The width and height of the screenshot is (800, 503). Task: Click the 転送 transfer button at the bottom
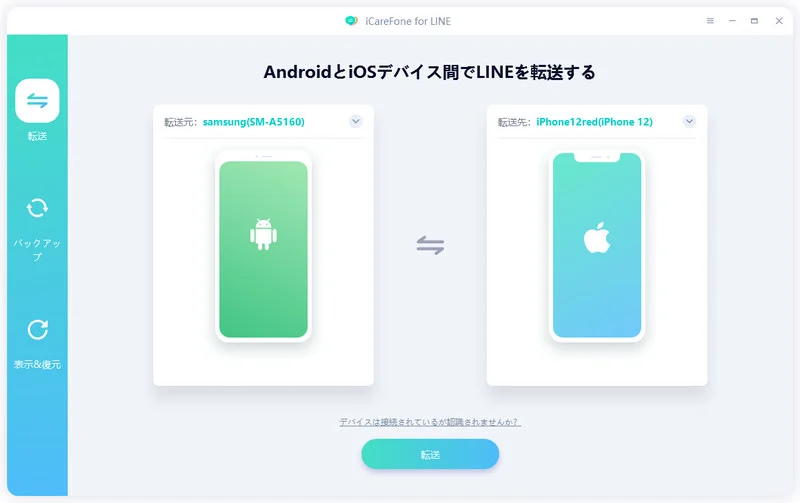[x=430, y=454]
